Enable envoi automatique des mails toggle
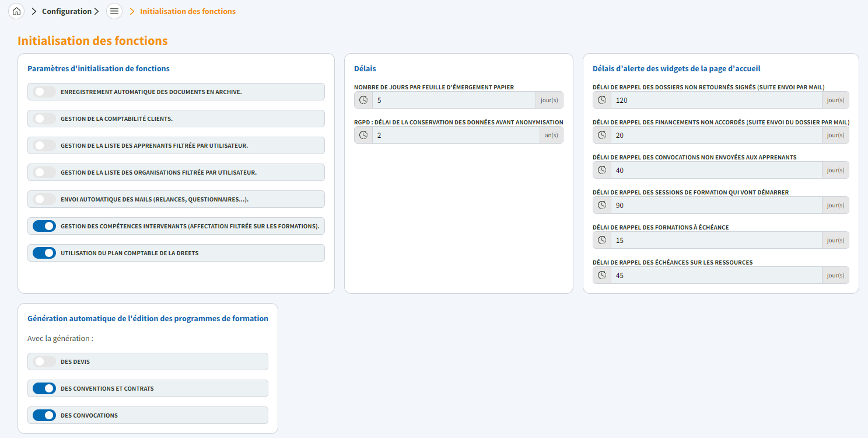The image size is (868, 438). (44, 199)
